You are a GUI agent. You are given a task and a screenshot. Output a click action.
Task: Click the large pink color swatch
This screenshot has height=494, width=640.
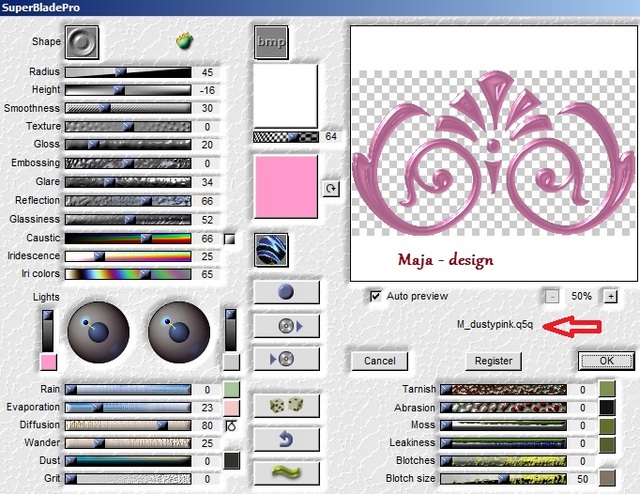(286, 187)
